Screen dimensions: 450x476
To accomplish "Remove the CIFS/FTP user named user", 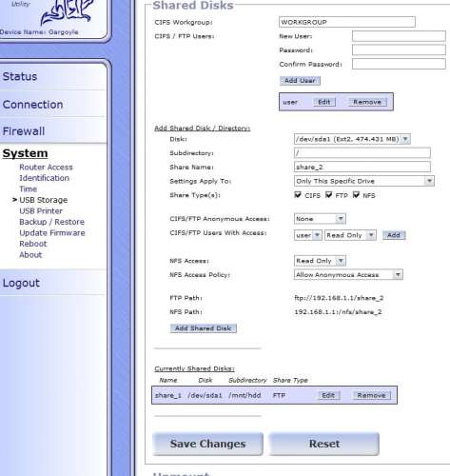I will (x=367, y=102).
